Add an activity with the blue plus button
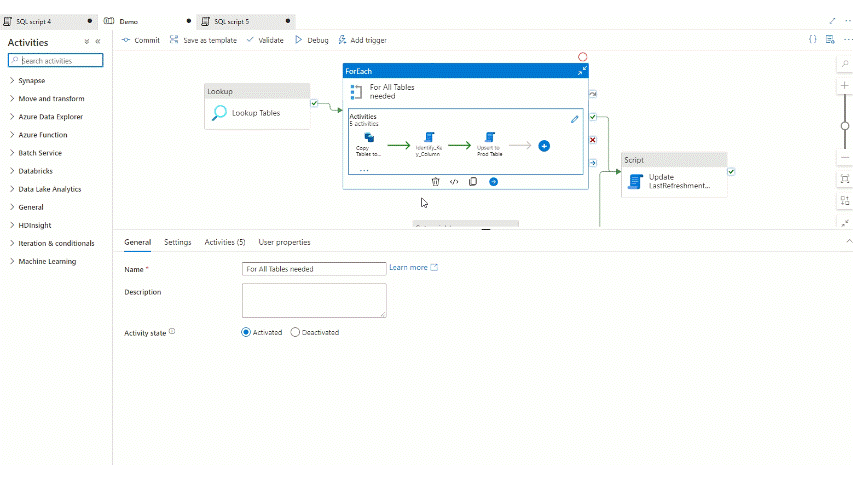 tap(544, 145)
